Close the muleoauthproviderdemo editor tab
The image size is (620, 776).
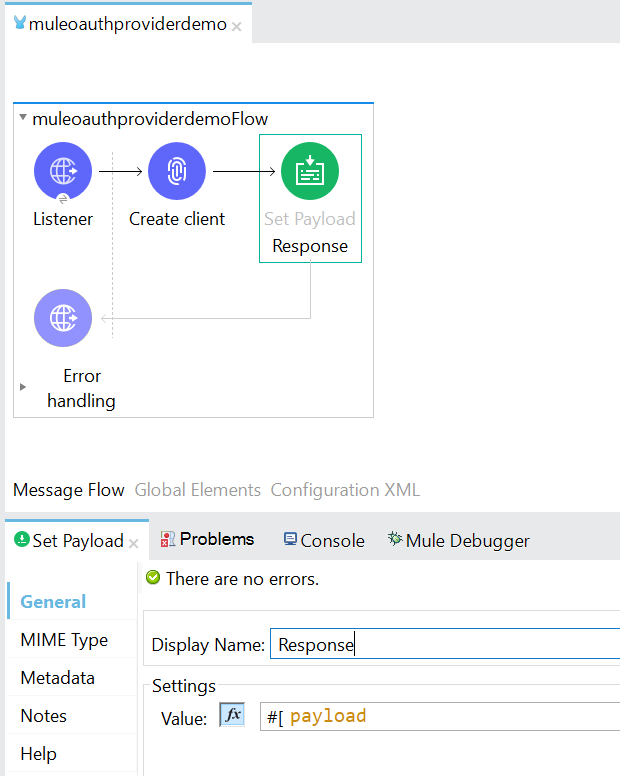point(237,27)
